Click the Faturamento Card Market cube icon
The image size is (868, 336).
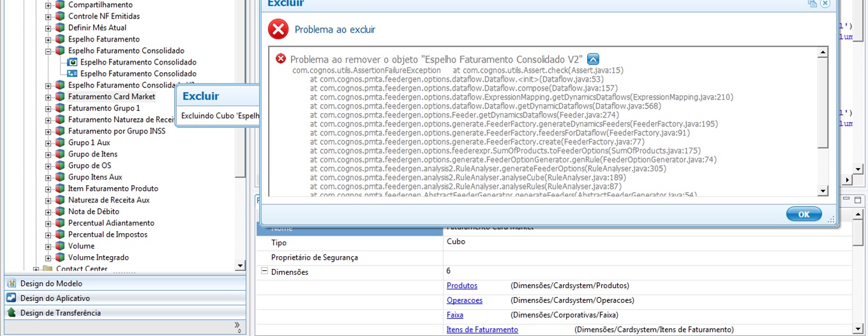click(x=60, y=96)
